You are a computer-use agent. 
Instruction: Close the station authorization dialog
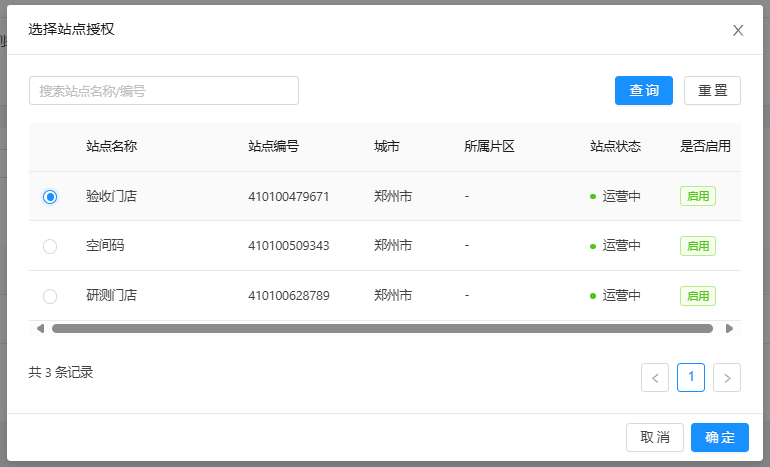pyautogui.click(x=738, y=30)
